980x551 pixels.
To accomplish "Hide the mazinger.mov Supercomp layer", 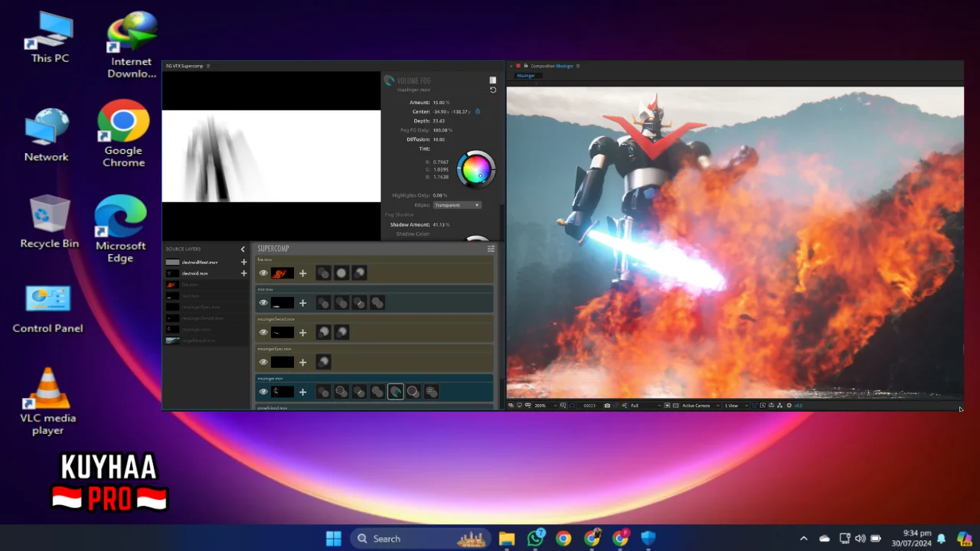I will click(263, 392).
